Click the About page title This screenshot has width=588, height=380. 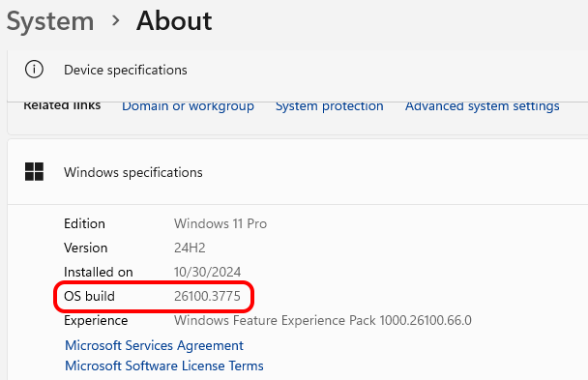coord(174,20)
